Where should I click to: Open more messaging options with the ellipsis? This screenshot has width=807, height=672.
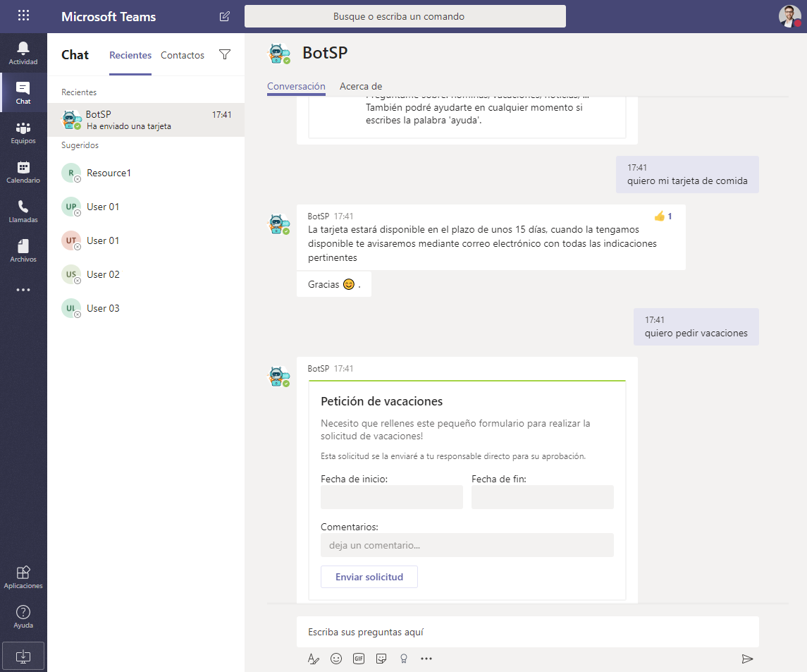[426, 658]
